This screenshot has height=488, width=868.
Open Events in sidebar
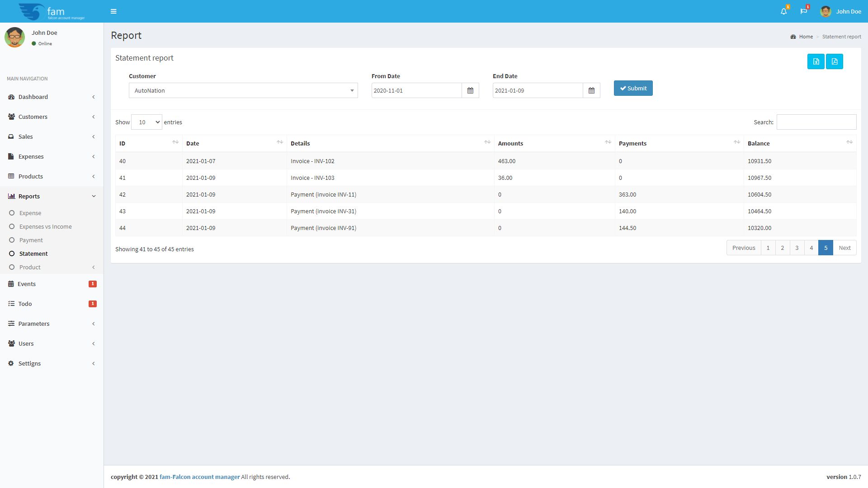27,284
